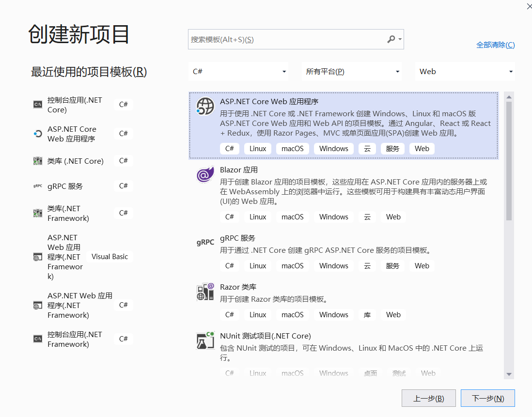Screen dimensions: 532x417
Task: Click the 控制台应用(.NET Core) recent template icon
Action: point(37,104)
